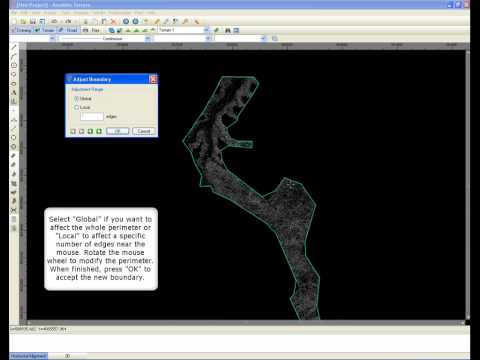Click green check icon next to Terrain dropdown
Screen dimensions: 480x360
(217, 30)
